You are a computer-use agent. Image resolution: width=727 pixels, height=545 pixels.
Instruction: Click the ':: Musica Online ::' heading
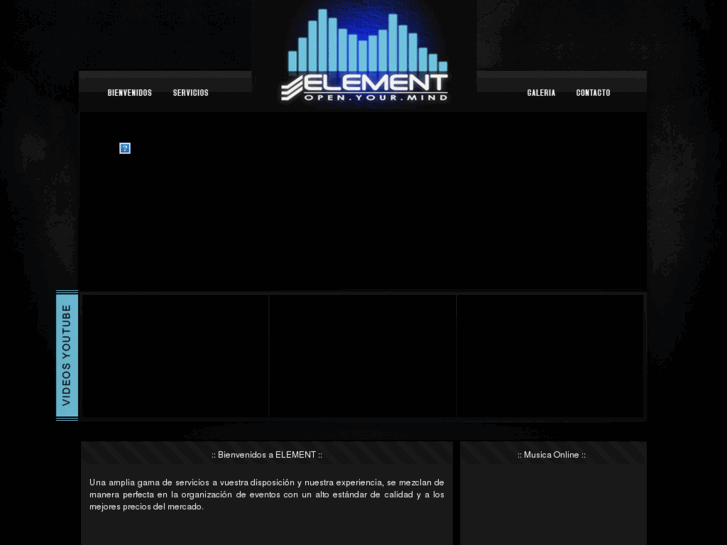click(x=552, y=455)
